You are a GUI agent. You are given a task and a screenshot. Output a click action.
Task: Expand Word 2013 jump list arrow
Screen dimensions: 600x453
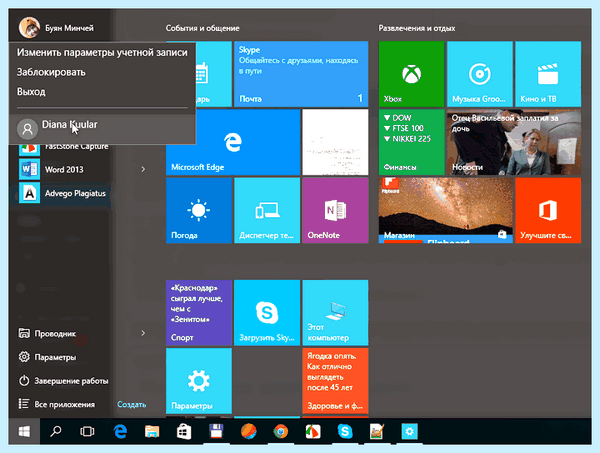pyautogui.click(x=143, y=169)
